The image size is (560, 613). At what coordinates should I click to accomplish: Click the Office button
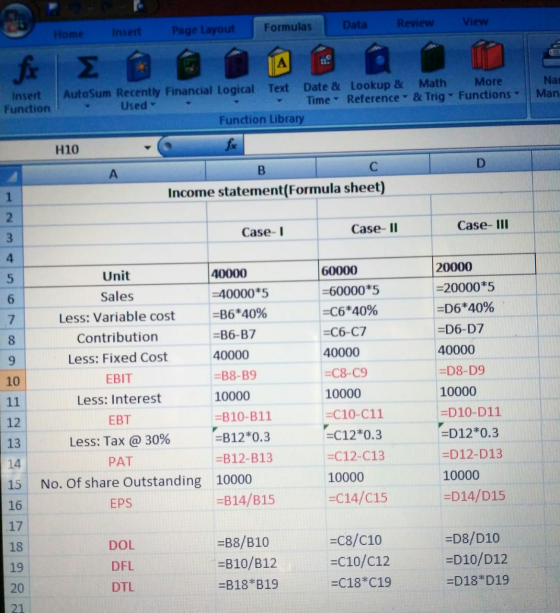click(x=16, y=20)
